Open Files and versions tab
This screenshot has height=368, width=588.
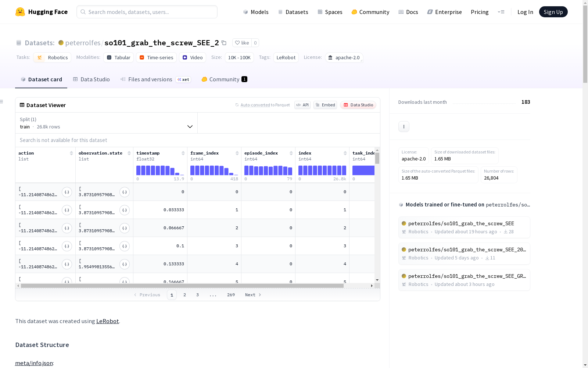(155, 79)
